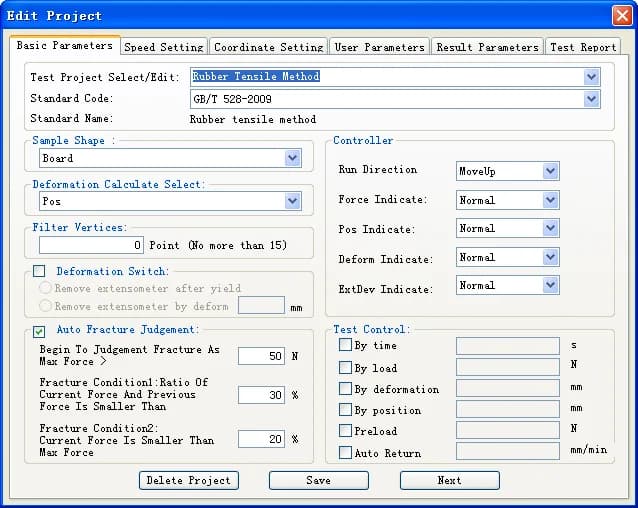
Task: Open the Pos Indicate dropdown
Action: click(551, 228)
